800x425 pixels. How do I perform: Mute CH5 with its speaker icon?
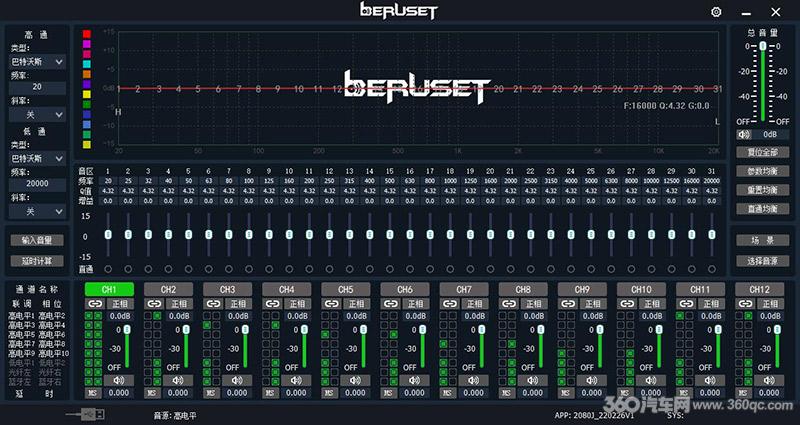pyautogui.click(x=356, y=381)
